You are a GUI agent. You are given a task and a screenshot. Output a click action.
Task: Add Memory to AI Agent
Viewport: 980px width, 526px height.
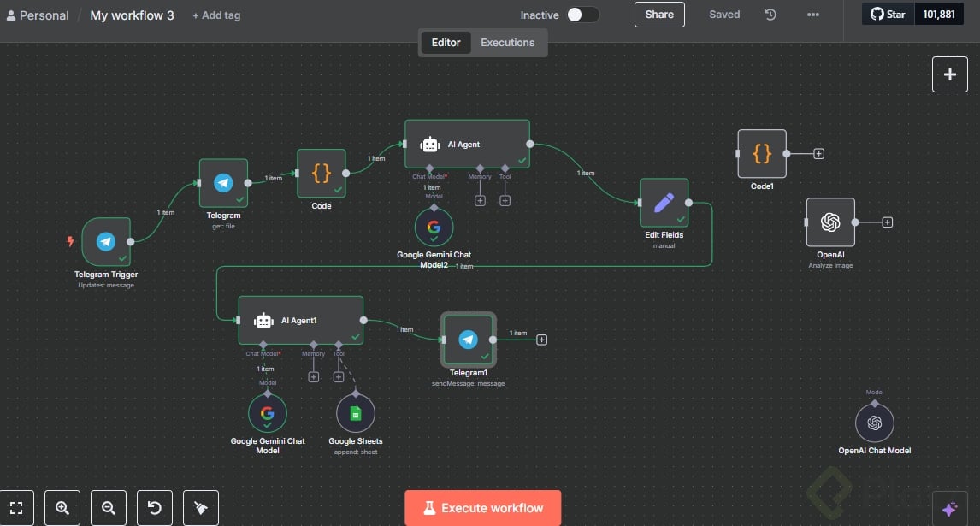pos(480,201)
